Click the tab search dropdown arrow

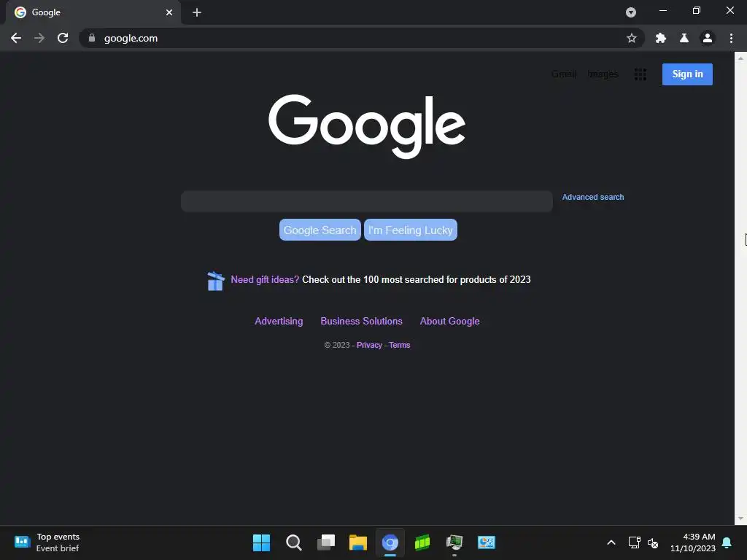tap(631, 12)
